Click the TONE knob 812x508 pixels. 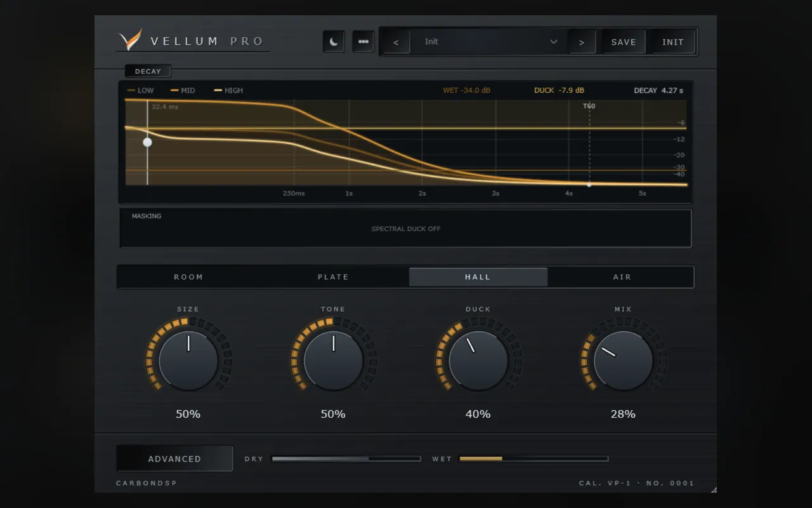coord(333,361)
